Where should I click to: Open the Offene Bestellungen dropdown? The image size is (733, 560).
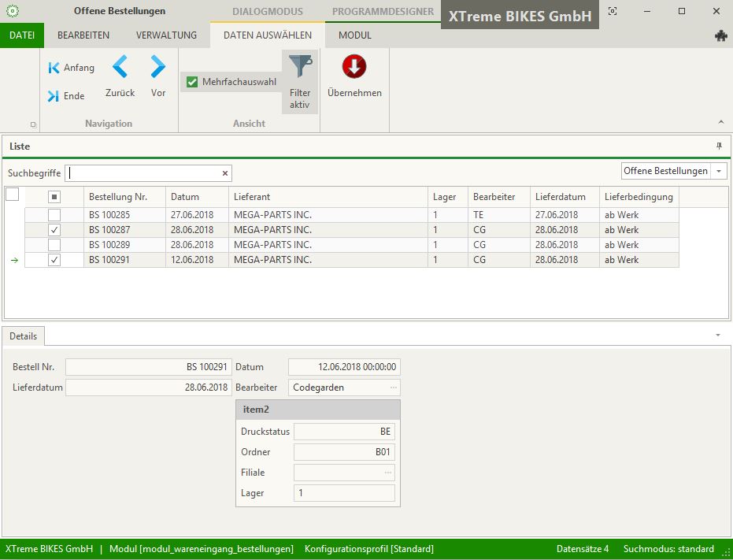[719, 172]
